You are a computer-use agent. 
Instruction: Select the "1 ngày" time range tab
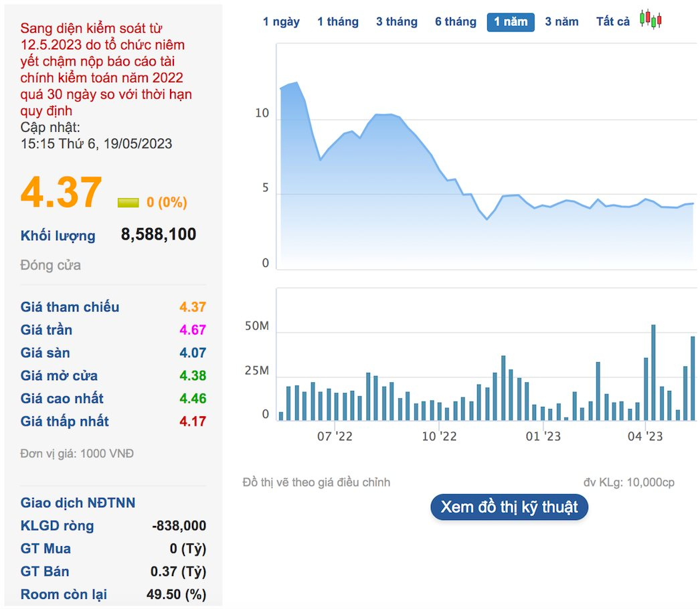pyautogui.click(x=281, y=22)
